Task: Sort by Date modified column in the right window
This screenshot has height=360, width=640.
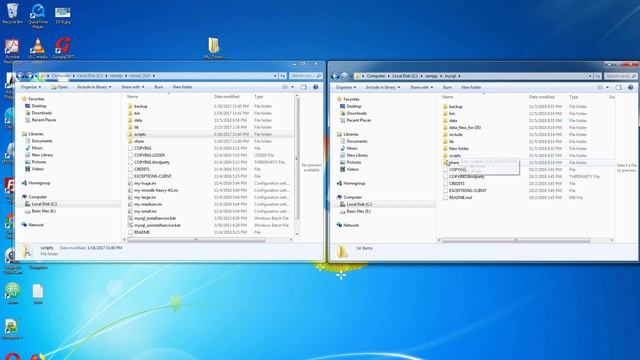Action: pos(542,97)
